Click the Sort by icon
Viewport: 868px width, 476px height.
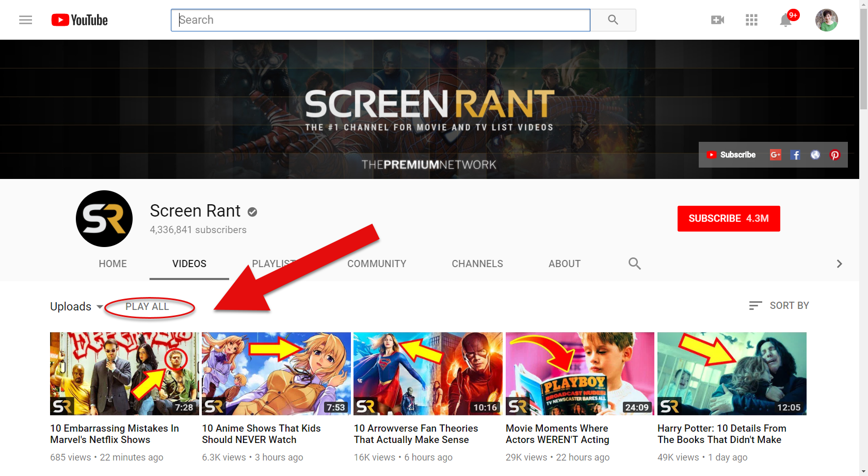click(x=755, y=305)
